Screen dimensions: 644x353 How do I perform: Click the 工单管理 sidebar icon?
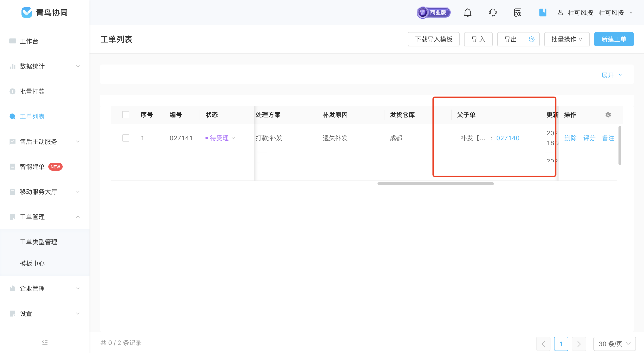tap(13, 217)
